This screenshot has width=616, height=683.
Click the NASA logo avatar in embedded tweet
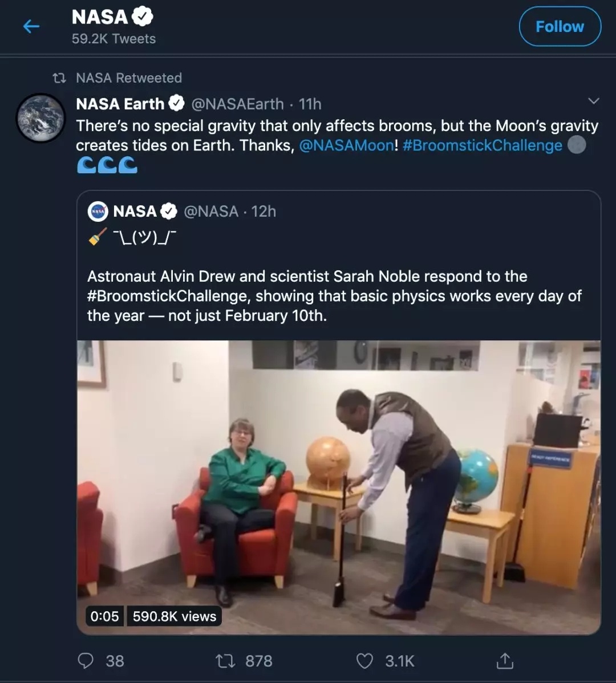coord(98,211)
